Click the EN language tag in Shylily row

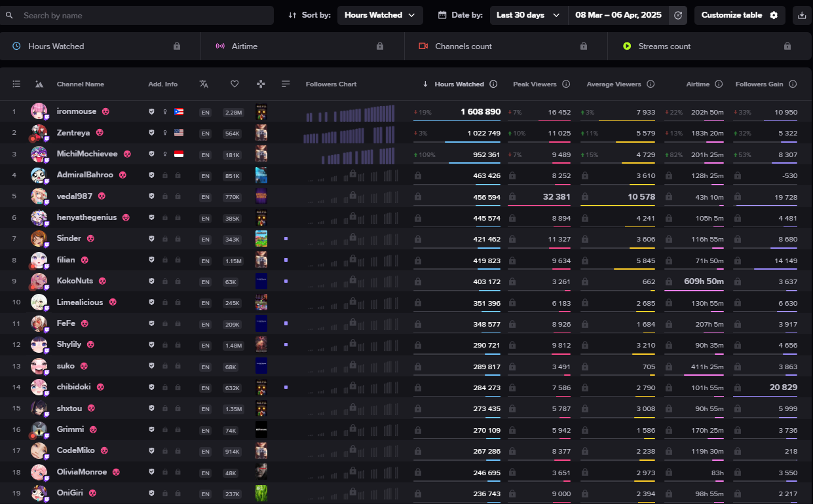[x=205, y=345]
